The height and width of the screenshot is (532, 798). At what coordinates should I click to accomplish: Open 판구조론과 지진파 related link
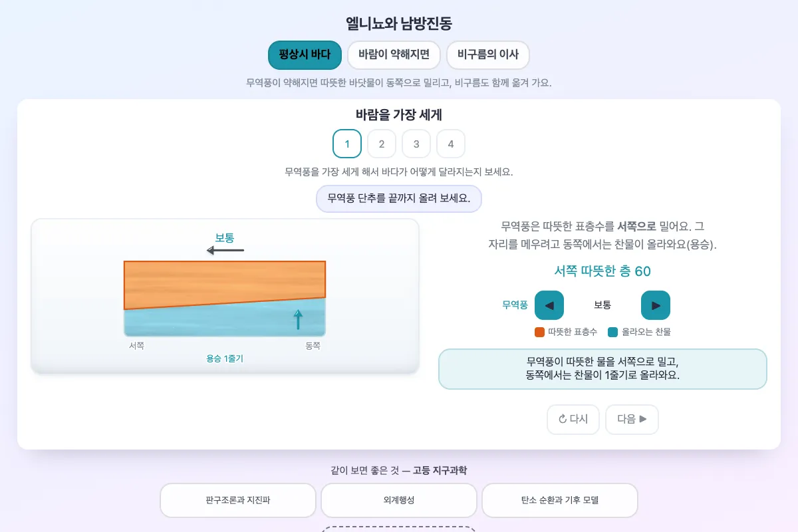click(238, 500)
